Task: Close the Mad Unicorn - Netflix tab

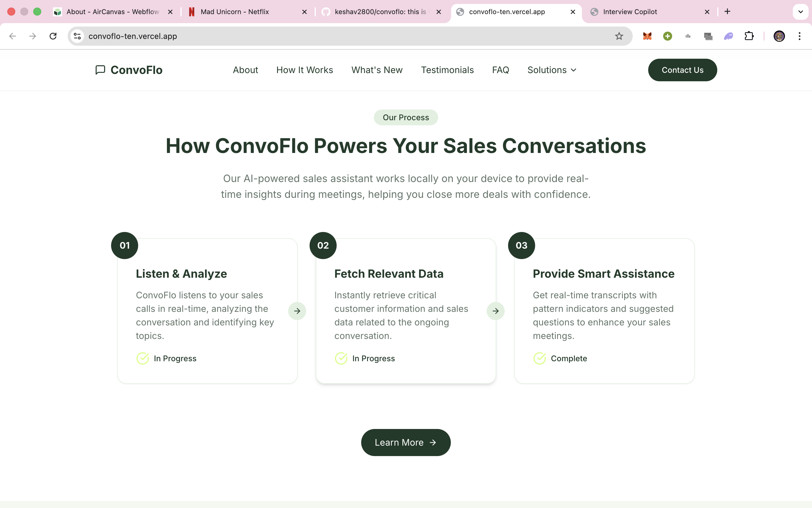Action: (x=304, y=12)
